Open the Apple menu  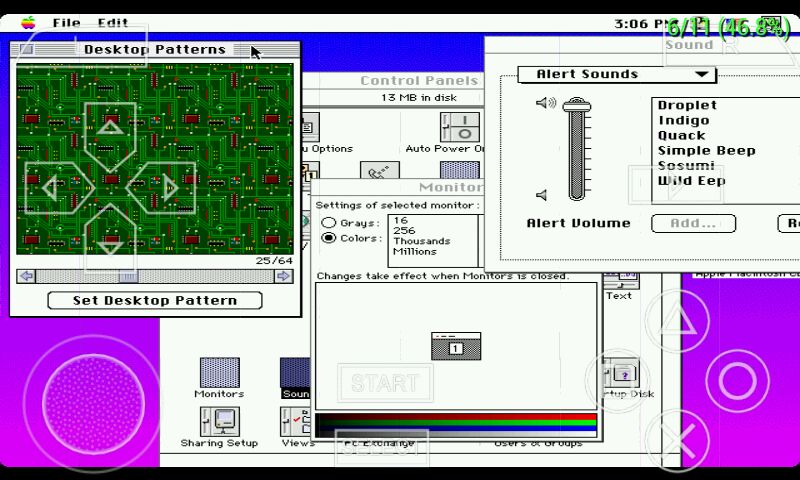(x=29, y=23)
